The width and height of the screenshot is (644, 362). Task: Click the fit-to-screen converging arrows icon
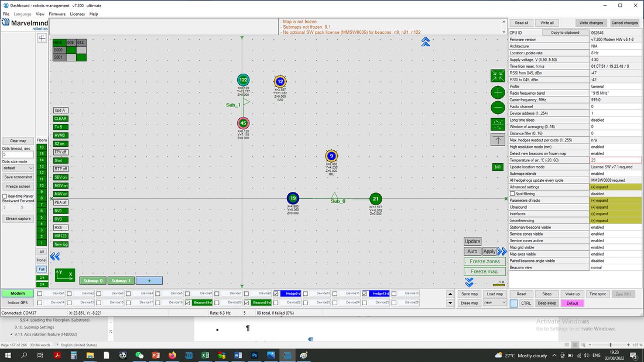point(498,75)
